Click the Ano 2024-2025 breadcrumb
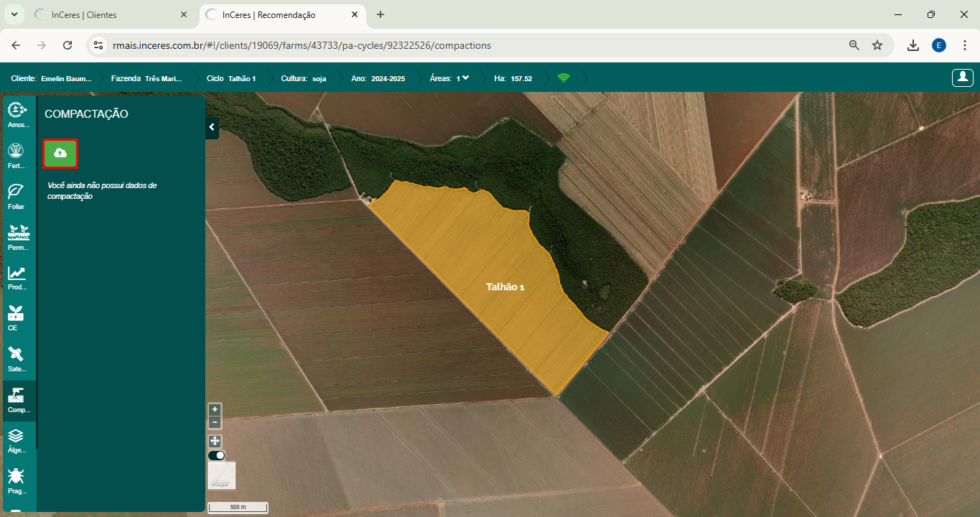This screenshot has height=517, width=980. 378,78
